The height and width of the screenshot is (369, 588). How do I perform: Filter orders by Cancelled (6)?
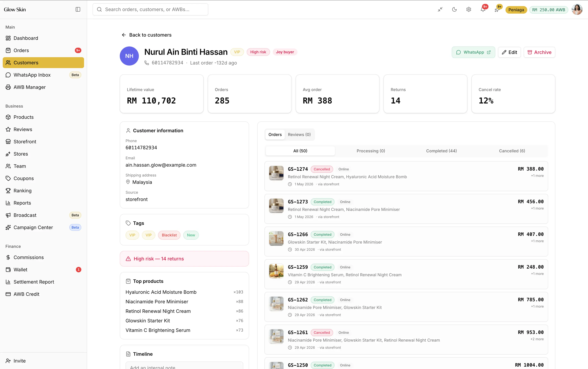[512, 151]
